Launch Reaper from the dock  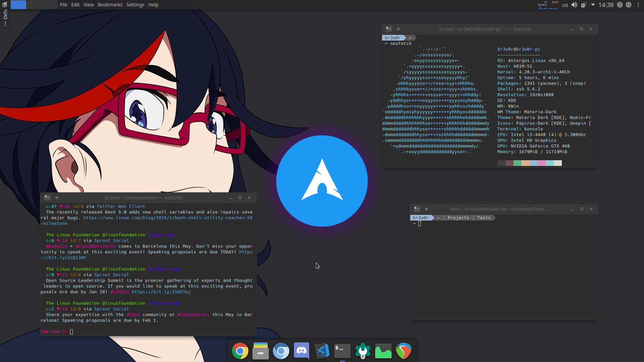pyautogui.click(x=404, y=351)
